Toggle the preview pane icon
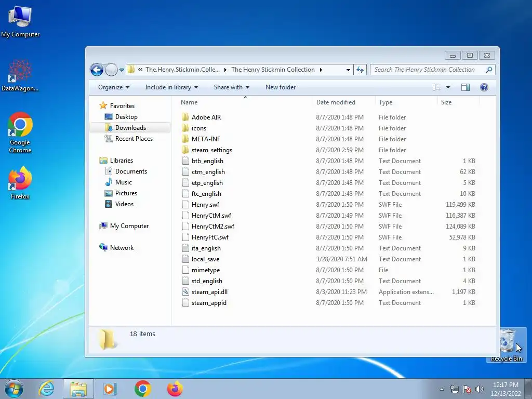Image resolution: width=532 pixels, height=399 pixels. coord(465,87)
